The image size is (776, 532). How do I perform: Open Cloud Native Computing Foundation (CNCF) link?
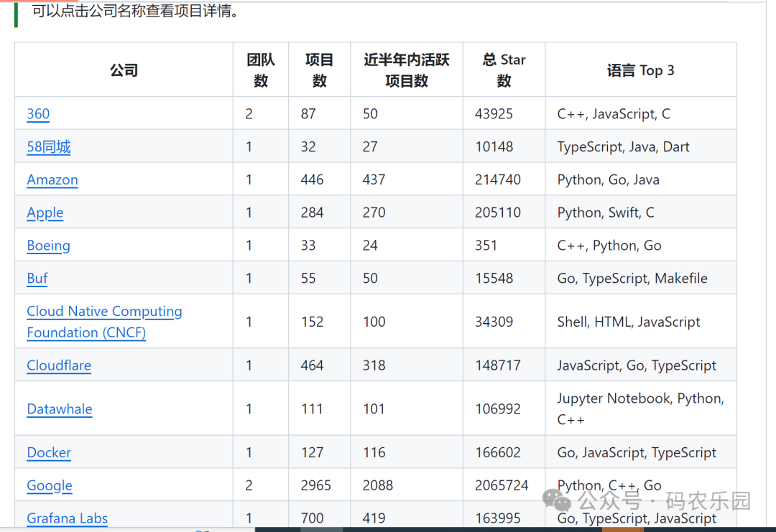point(104,322)
